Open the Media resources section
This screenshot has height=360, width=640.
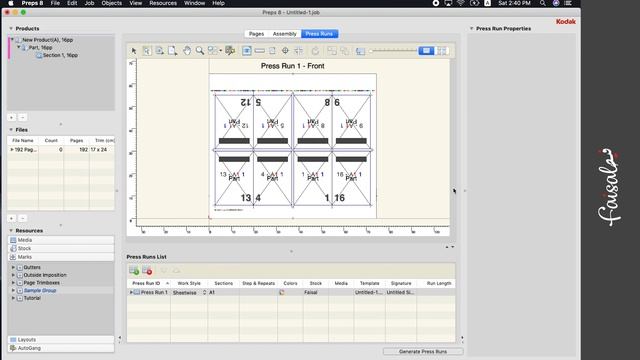coord(61,240)
